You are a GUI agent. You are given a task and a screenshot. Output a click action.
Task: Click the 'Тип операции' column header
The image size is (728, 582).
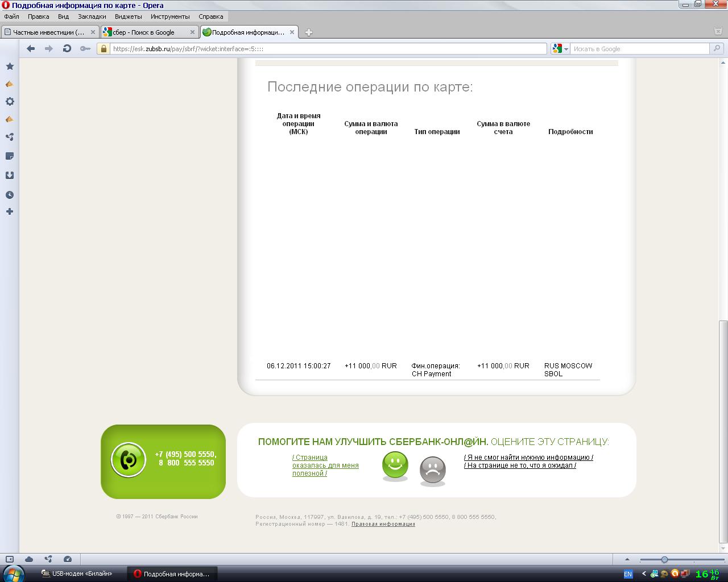437,132
